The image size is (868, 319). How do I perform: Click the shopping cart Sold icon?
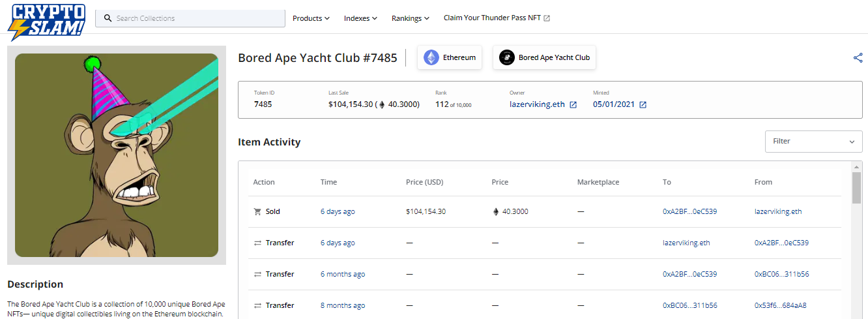(x=257, y=211)
